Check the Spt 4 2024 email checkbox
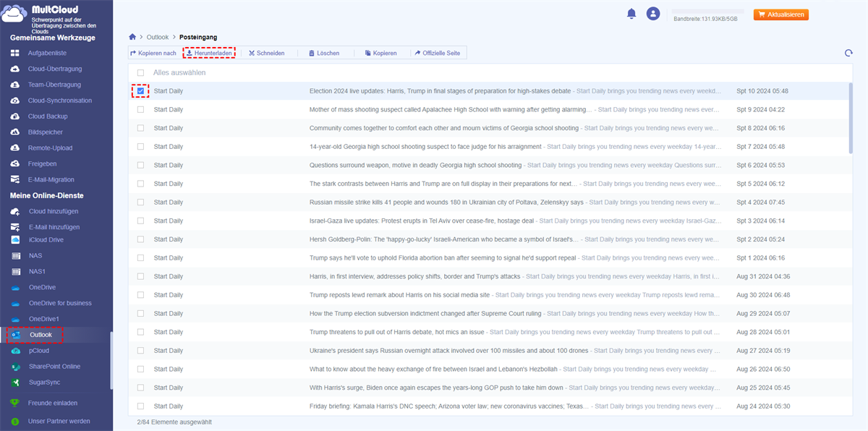The width and height of the screenshot is (868, 431). tap(140, 202)
